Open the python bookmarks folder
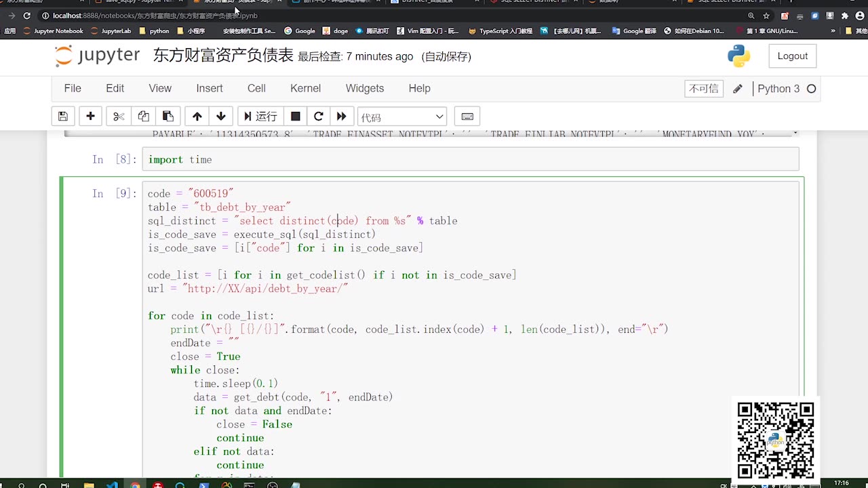The image size is (868, 488). click(x=154, y=31)
